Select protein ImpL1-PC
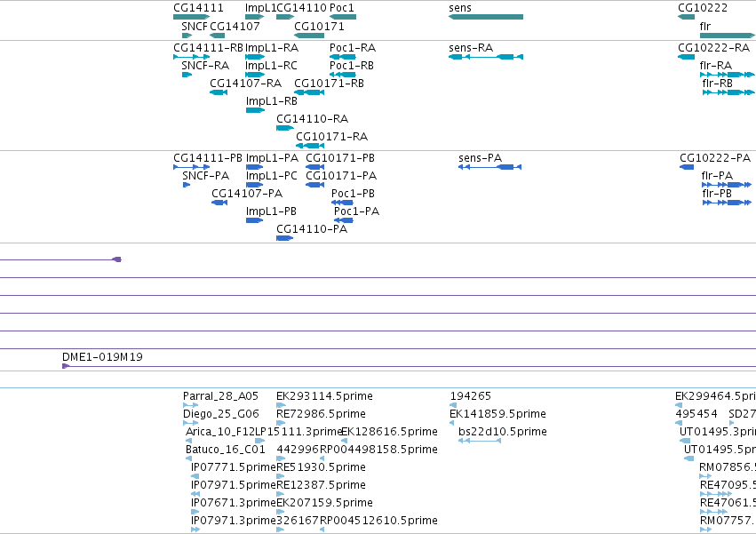Viewport: 756px width, 534px height. [x=255, y=185]
